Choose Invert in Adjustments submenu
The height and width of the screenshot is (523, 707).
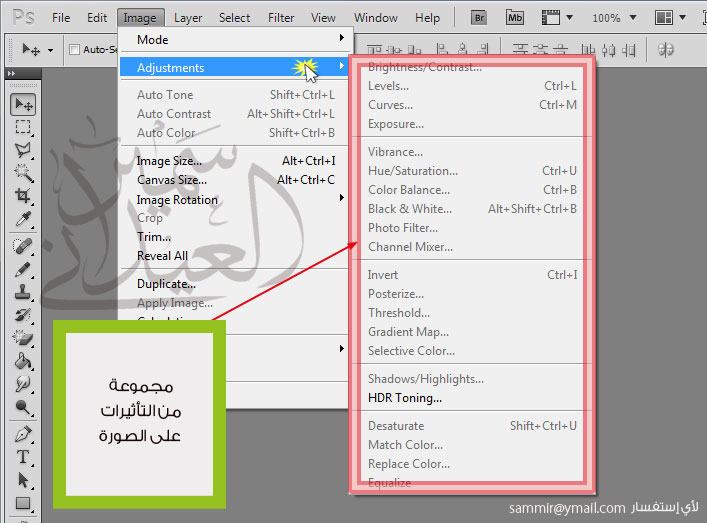click(x=472, y=275)
